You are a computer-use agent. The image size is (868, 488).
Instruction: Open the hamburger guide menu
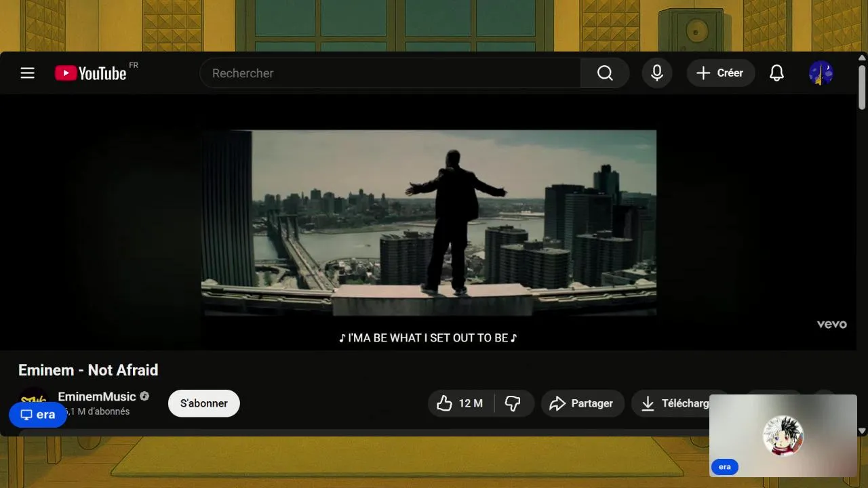click(x=27, y=73)
